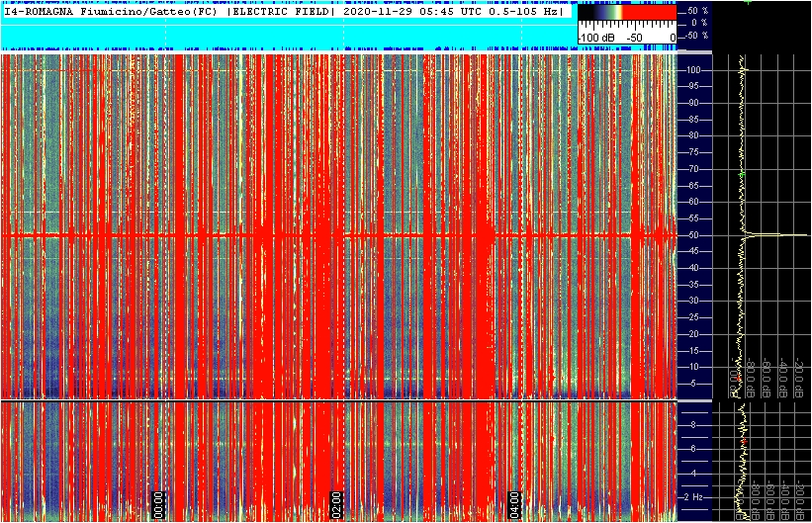Click the green marker at 70 Hz in graph
The width and height of the screenshot is (812, 523).
(742, 175)
